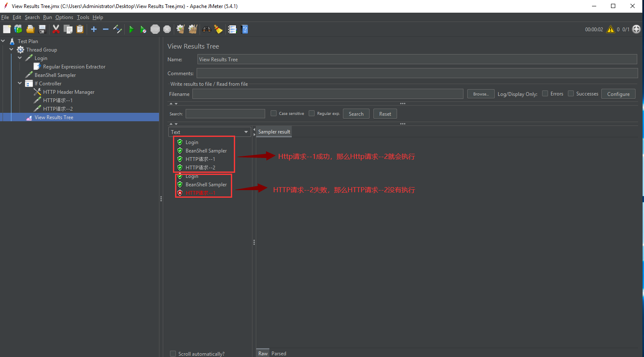Open the Run menu

47,17
